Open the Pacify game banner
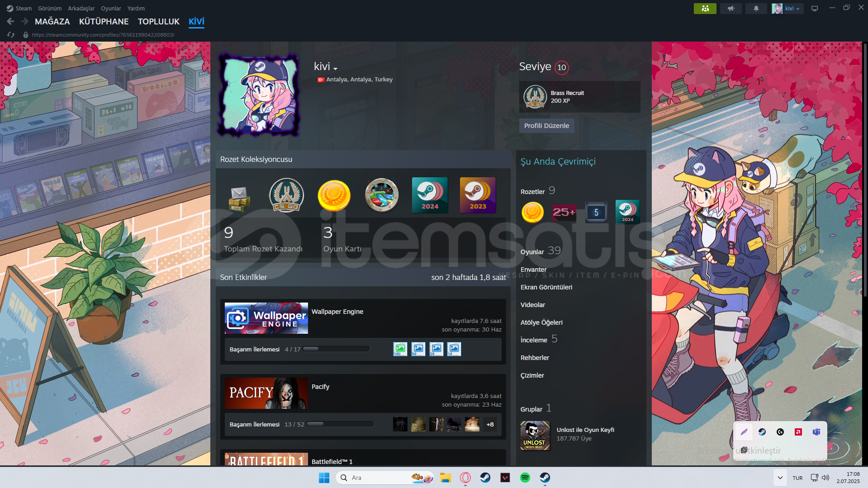868x488 pixels. [266, 393]
